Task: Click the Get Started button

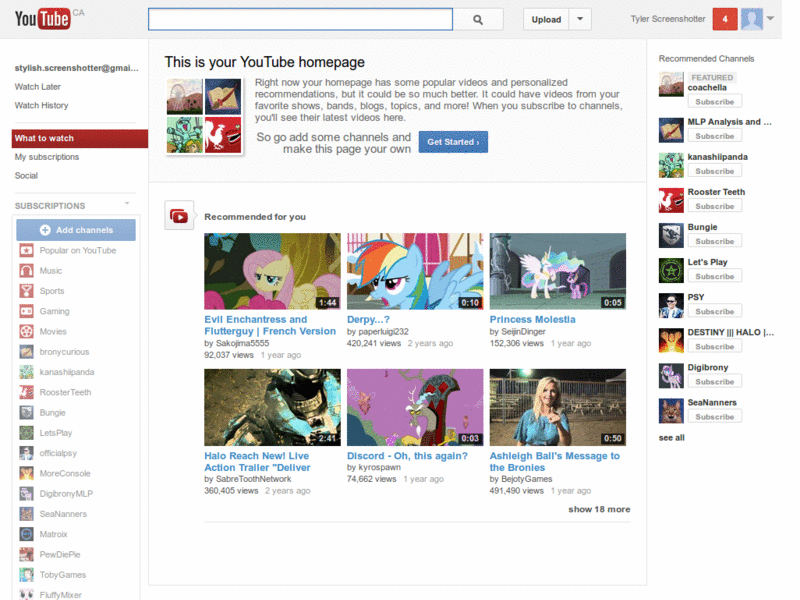Action: coord(453,142)
